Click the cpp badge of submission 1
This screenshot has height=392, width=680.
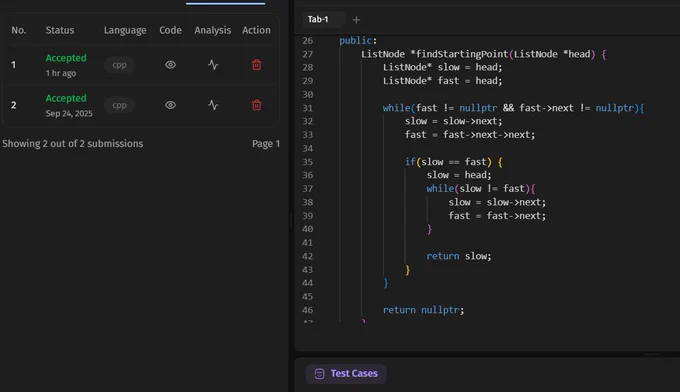[119, 65]
